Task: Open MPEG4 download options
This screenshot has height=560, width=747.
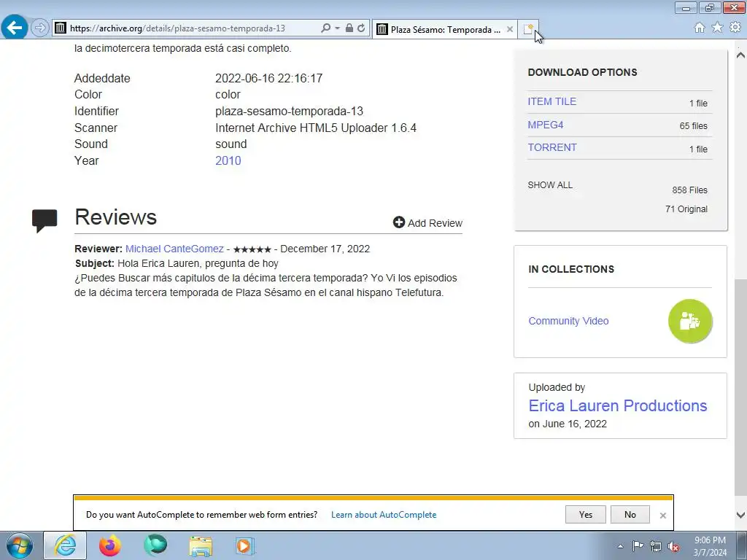Action: (546, 125)
